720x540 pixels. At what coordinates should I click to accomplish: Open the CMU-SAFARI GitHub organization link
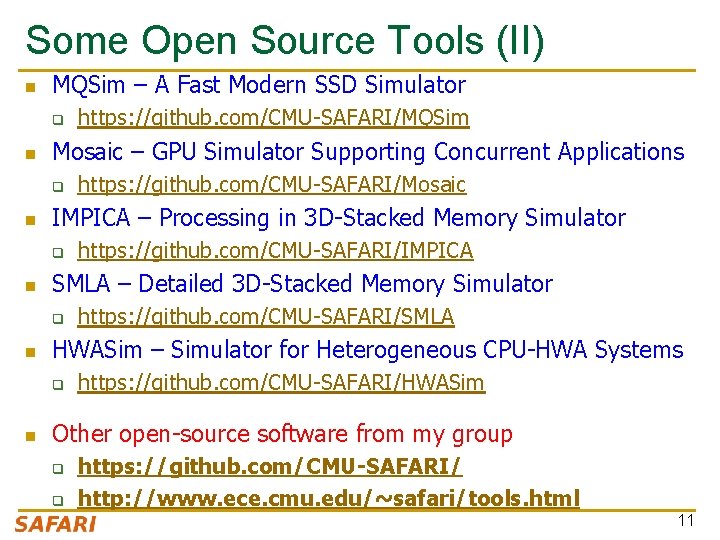[x=270, y=467]
